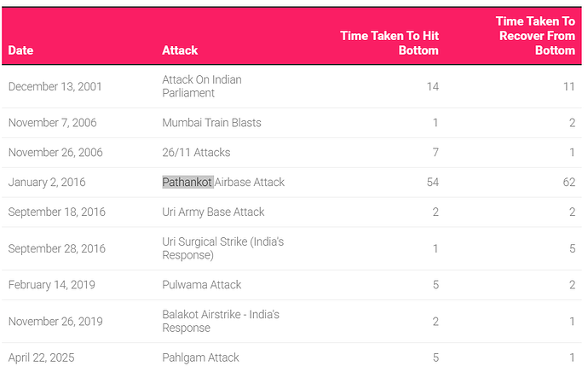Click Balakot Airstrike - India's Response cell
The height and width of the screenshot is (372, 588).
tap(221, 322)
